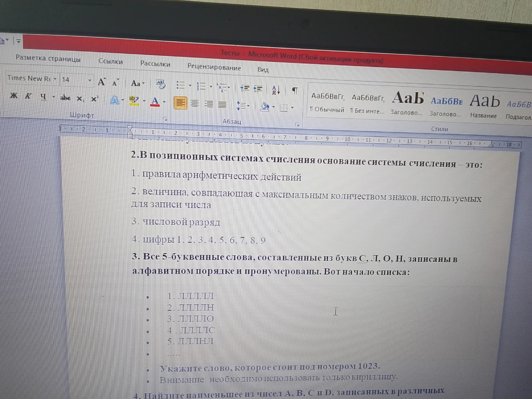This screenshot has width=532, height=399.
Task: Click the first-line indent marker on ruler
Action: pos(130,129)
